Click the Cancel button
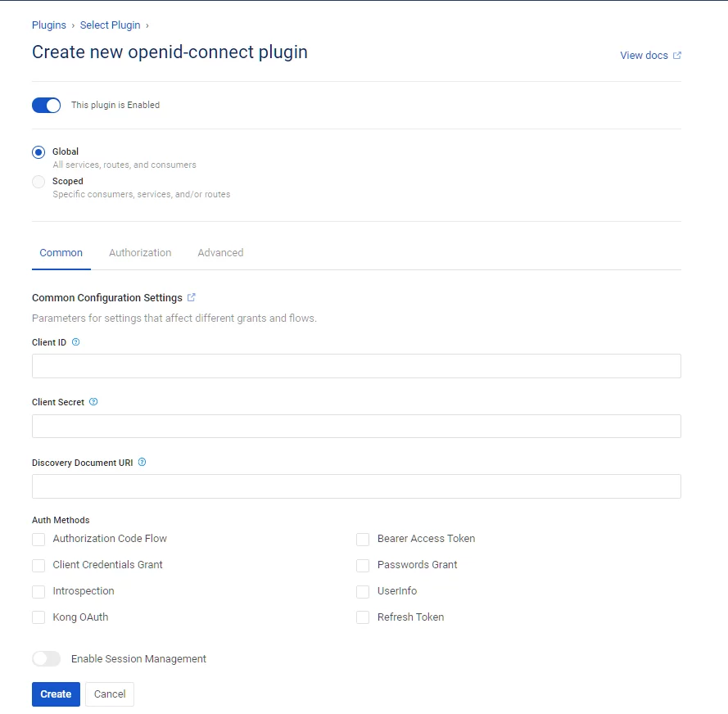This screenshot has height=714, width=728. tap(110, 694)
